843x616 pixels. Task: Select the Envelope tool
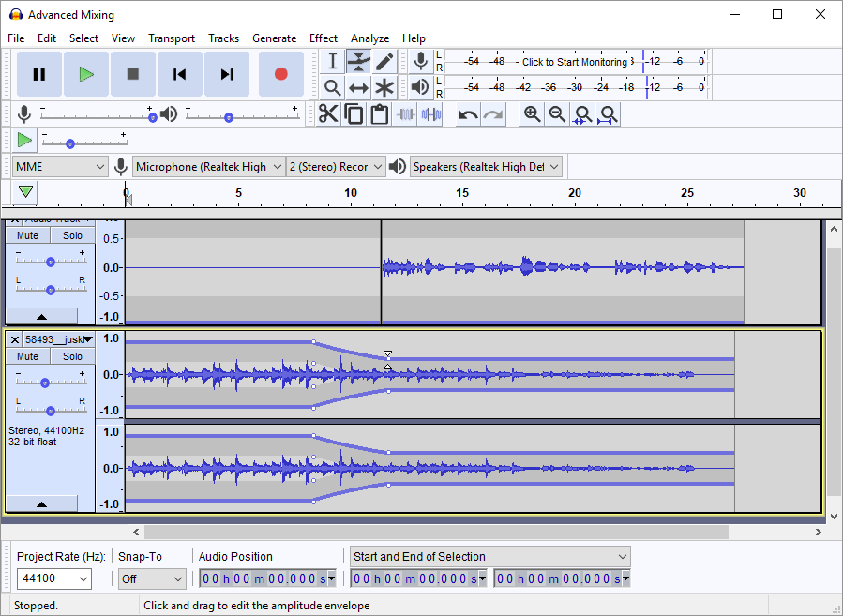(358, 62)
